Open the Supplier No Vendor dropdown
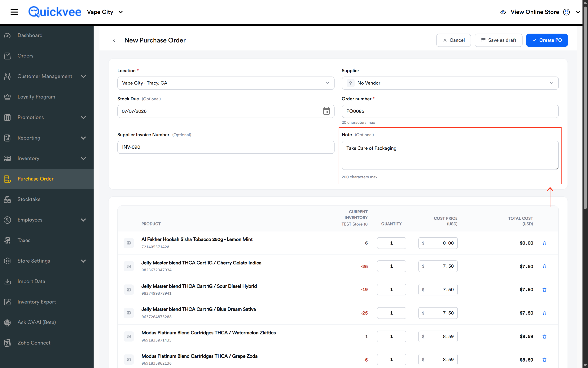Image resolution: width=588 pixels, height=368 pixels. click(450, 83)
